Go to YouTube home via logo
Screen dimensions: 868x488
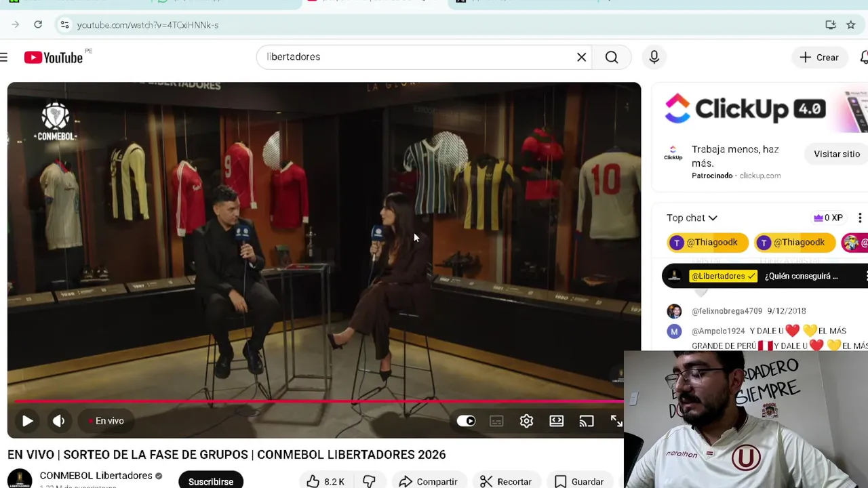(x=54, y=58)
